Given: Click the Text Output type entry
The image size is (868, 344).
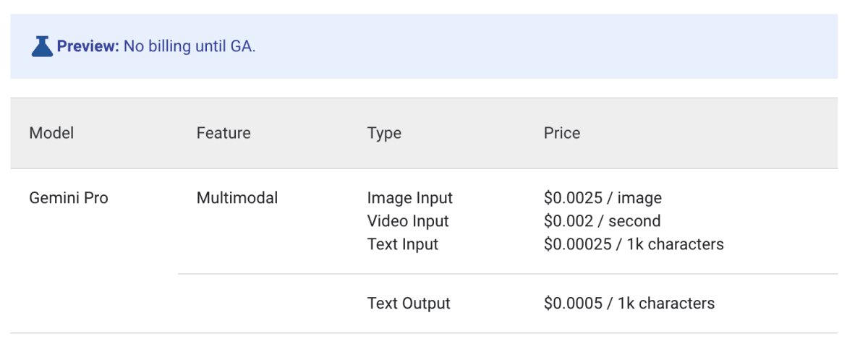Looking at the screenshot, I should tap(409, 304).
